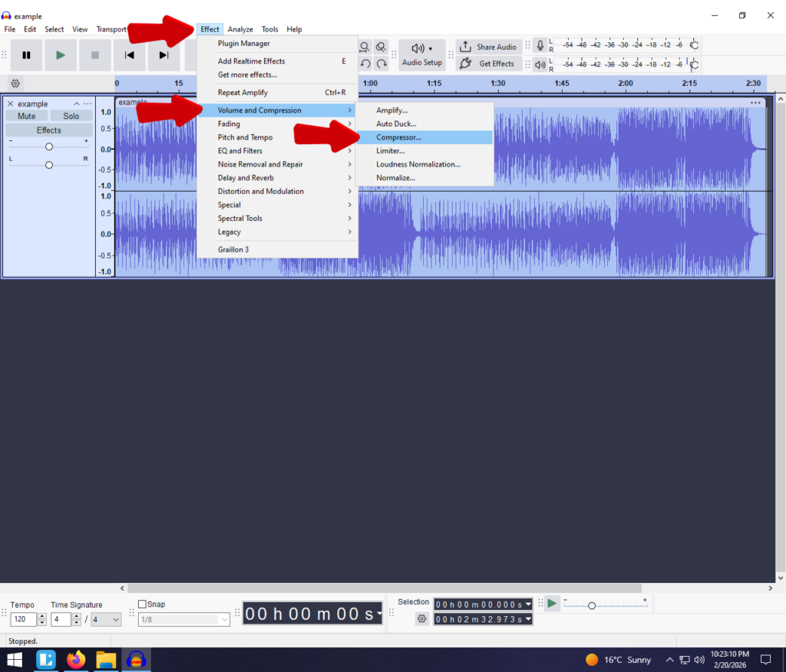Click the Redo arrow icon
The width and height of the screenshot is (786, 672).
pos(381,64)
